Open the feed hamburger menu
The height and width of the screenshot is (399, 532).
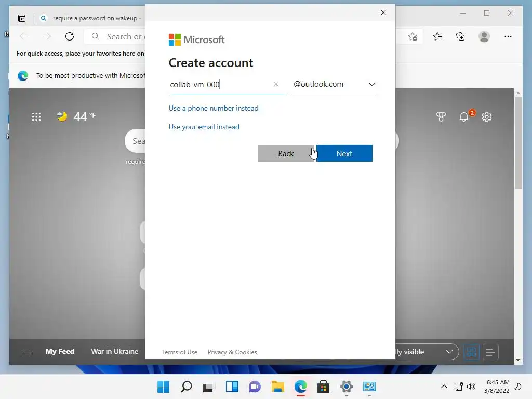click(x=28, y=352)
